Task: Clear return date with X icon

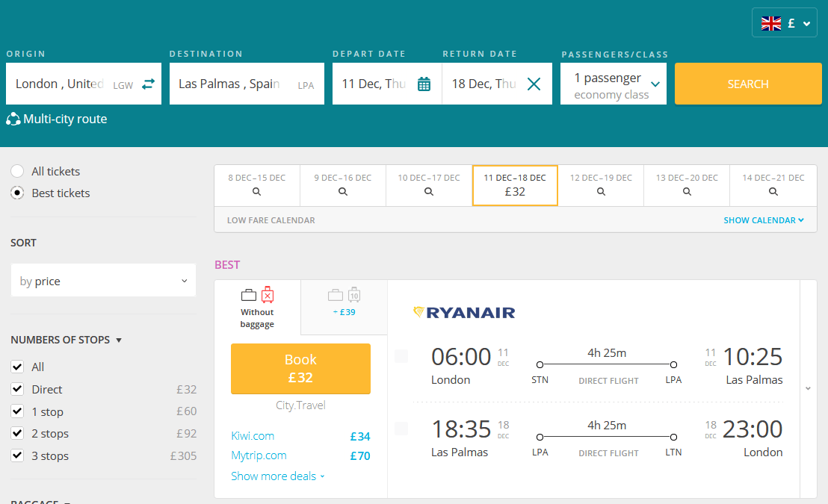Action: tap(534, 84)
